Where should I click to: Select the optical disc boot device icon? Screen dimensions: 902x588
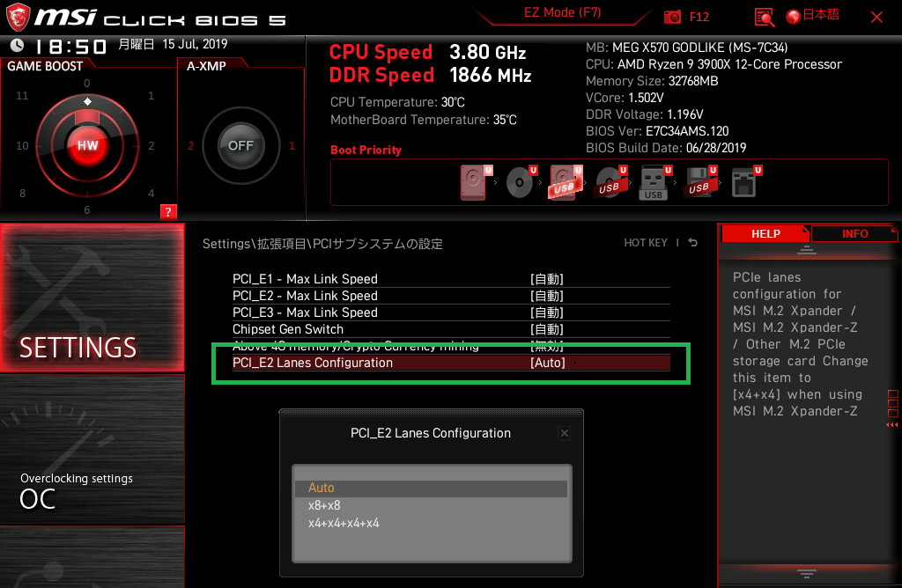(520, 183)
